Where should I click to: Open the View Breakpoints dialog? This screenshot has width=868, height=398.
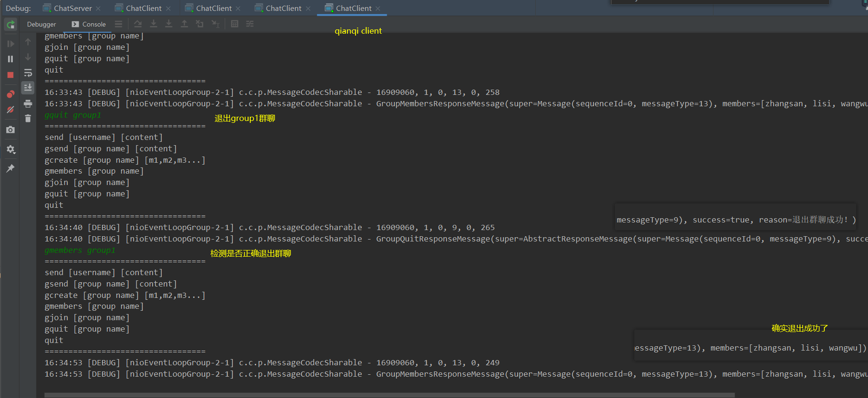point(10,94)
